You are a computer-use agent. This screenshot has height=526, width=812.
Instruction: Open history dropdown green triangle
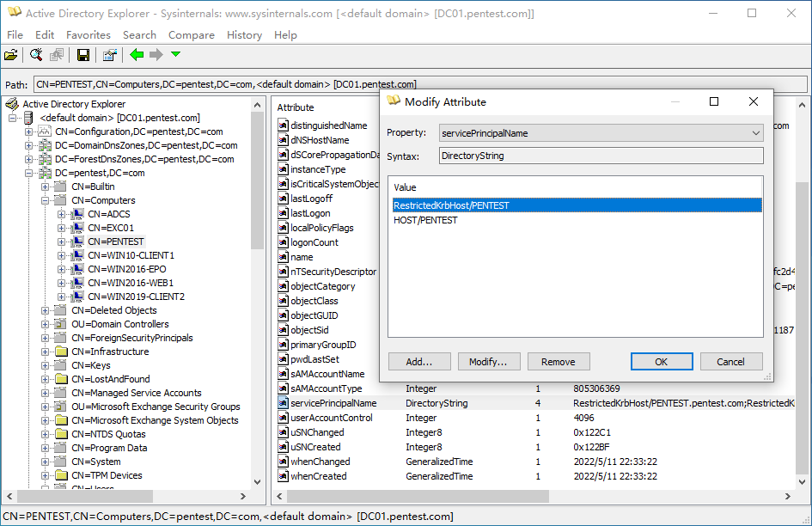click(175, 54)
